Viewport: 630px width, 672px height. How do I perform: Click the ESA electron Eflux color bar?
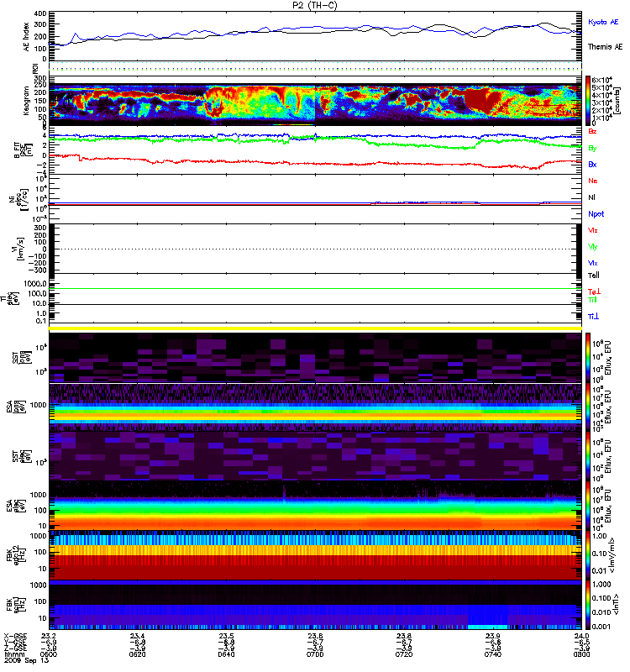(588, 506)
